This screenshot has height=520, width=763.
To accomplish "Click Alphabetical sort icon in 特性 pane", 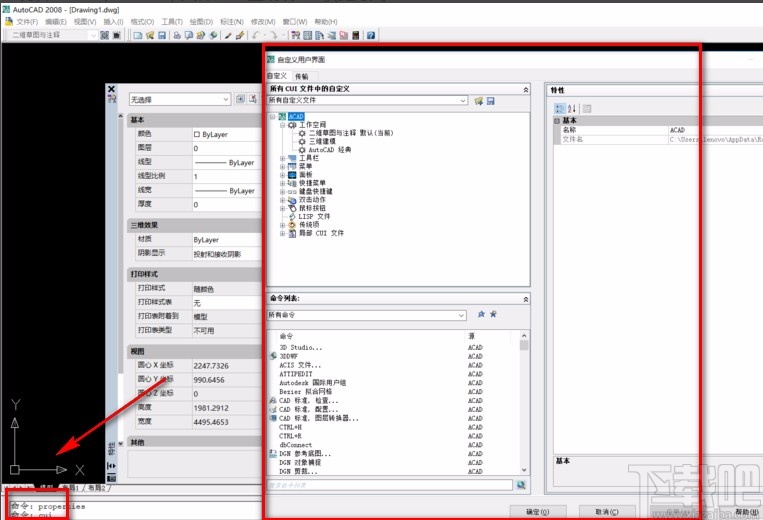I will (x=572, y=108).
